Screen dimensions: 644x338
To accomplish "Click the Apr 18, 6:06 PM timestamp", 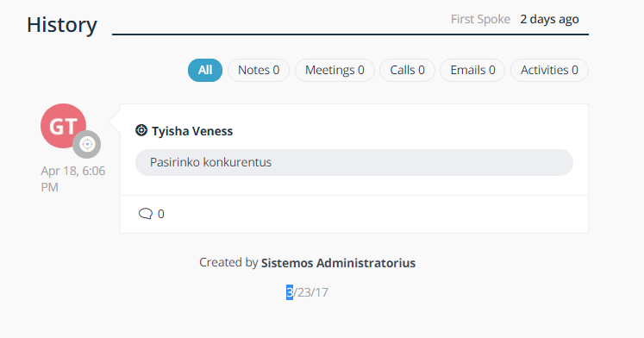I will coord(73,178).
